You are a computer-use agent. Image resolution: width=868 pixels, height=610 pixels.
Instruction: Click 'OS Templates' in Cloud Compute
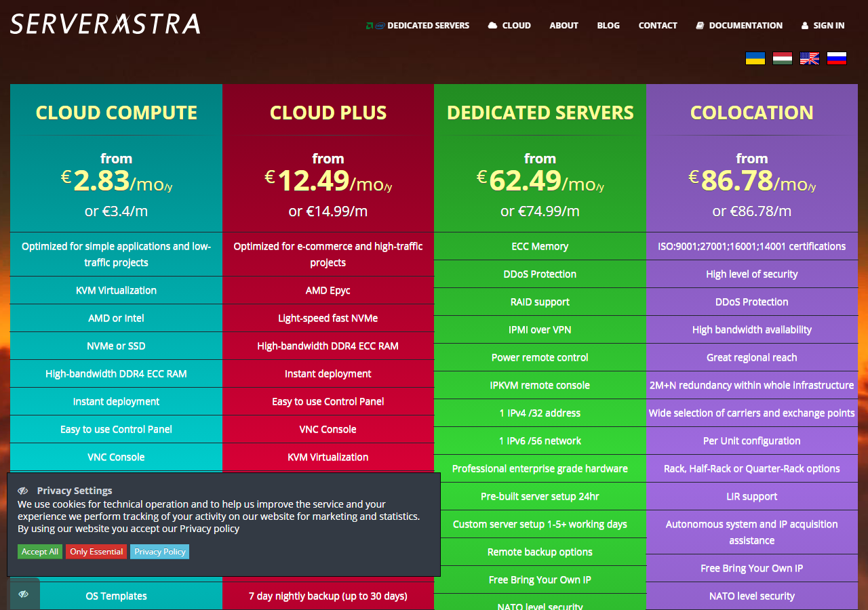click(117, 596)
